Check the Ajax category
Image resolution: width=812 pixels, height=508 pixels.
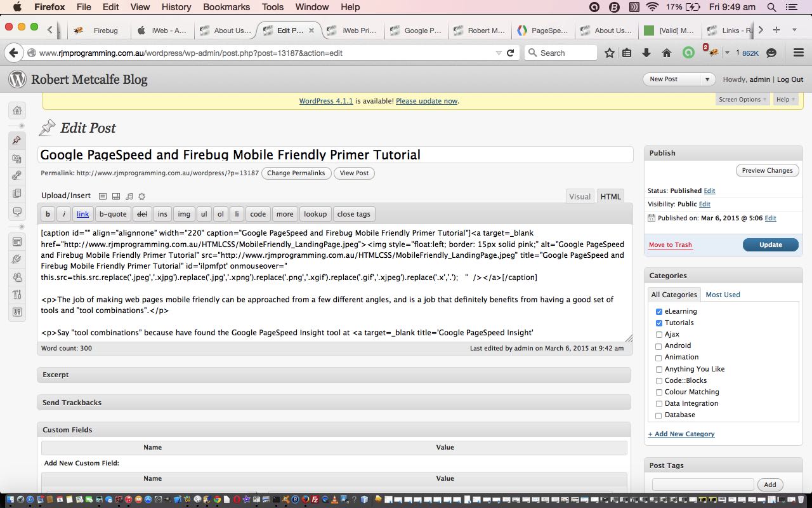click(x=659, y=335)
